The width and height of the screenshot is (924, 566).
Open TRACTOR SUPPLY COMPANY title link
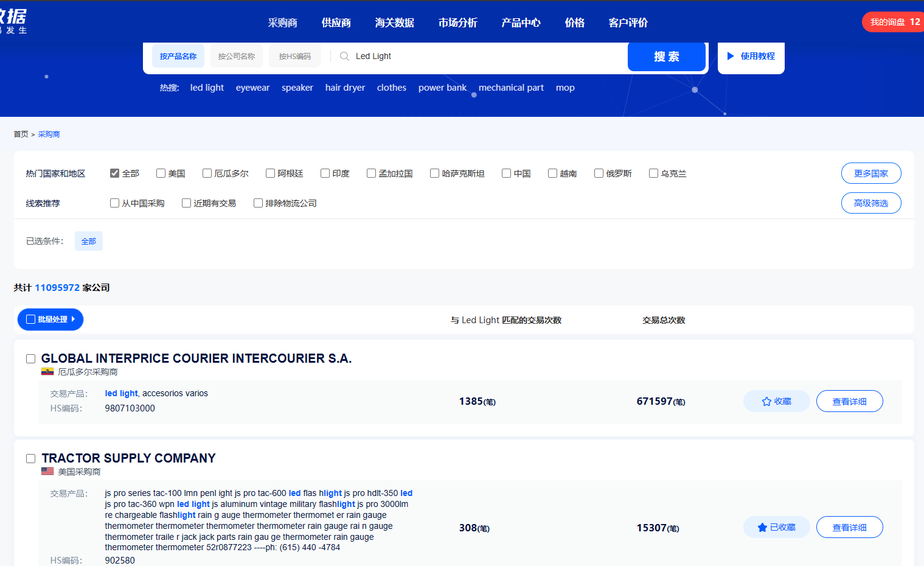(x=128, y=458)
